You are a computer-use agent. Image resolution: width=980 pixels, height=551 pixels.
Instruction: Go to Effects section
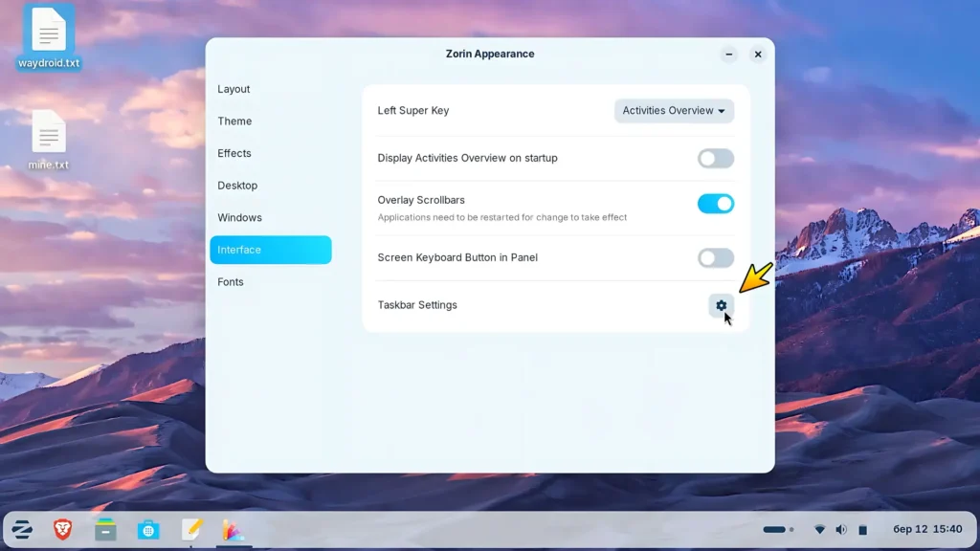tap(271, 153)
